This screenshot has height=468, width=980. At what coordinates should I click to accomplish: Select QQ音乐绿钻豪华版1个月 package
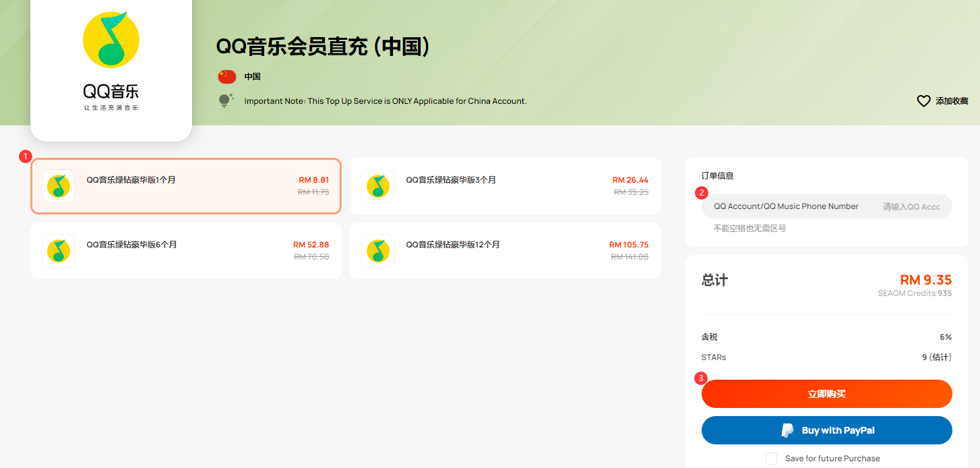pyautogui.click(x=186, y=186)
